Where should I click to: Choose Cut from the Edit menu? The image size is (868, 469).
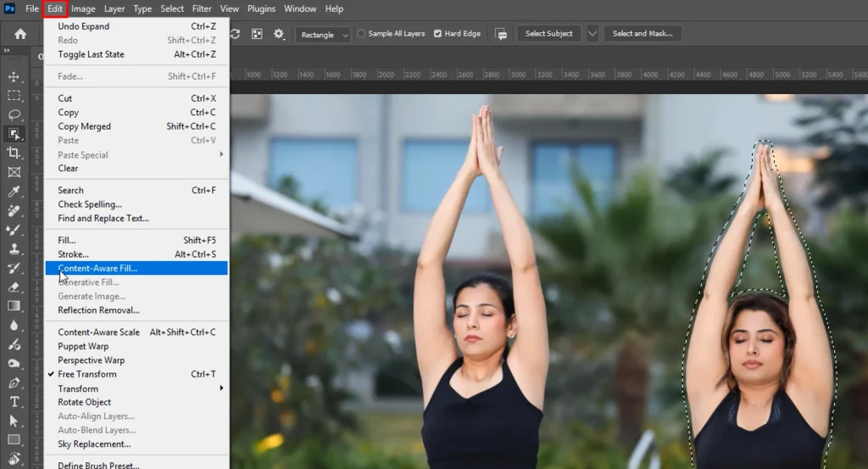[x=136, y=98]
